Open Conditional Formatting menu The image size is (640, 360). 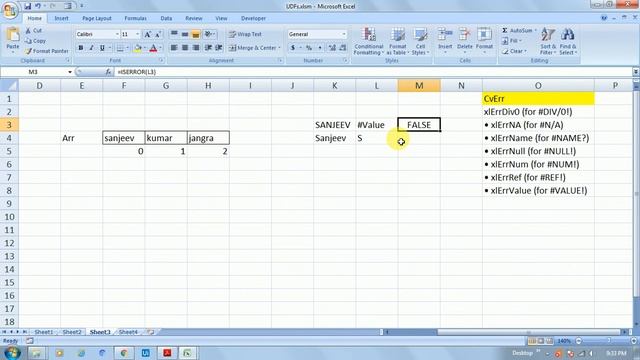369,41
